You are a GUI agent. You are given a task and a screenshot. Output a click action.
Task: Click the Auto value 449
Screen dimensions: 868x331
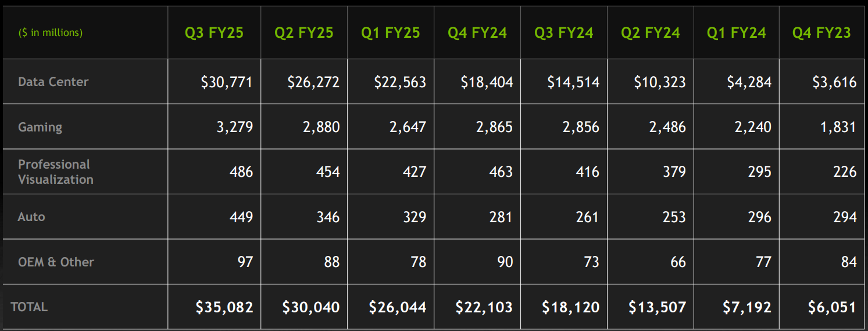(241, 217)
